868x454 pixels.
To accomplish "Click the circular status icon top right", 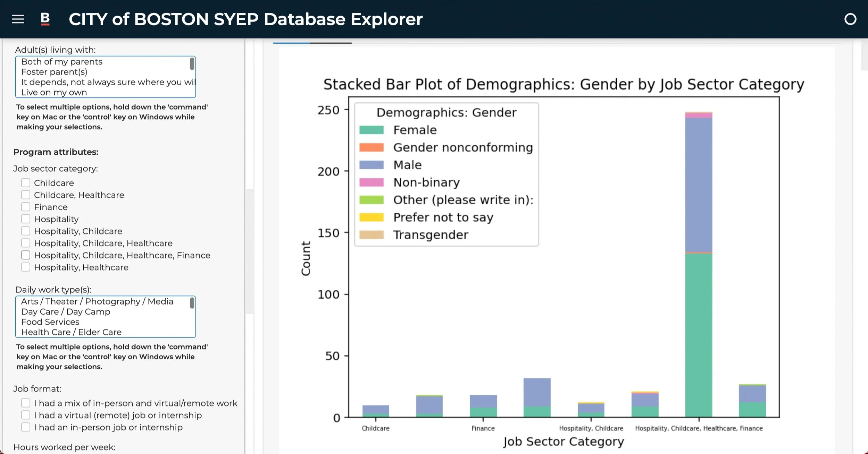I will (x=850, y=19).
